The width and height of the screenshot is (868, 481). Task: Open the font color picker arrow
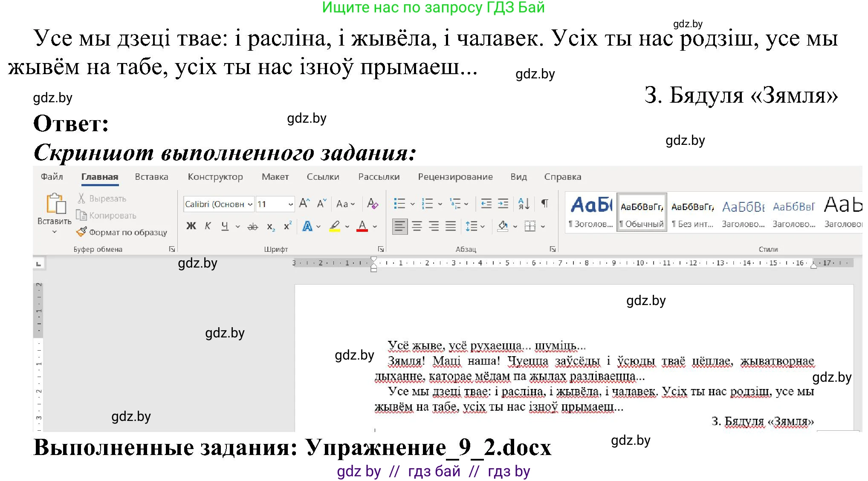(x=374, y=226)
